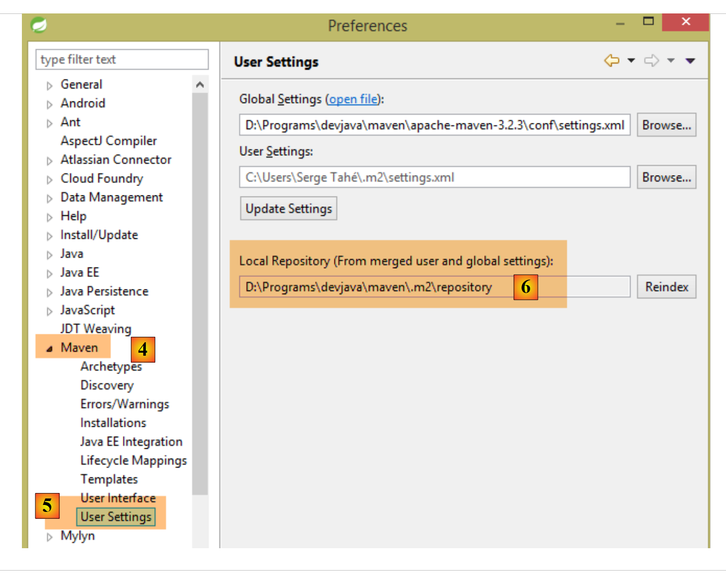The image size is (726, 588).
Task: Click the User Settings path field
Action: point(434,177)
